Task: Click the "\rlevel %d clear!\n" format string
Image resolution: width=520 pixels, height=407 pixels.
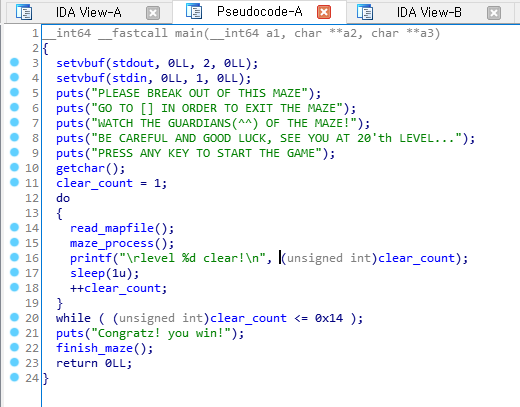Action: click(192, 258)
